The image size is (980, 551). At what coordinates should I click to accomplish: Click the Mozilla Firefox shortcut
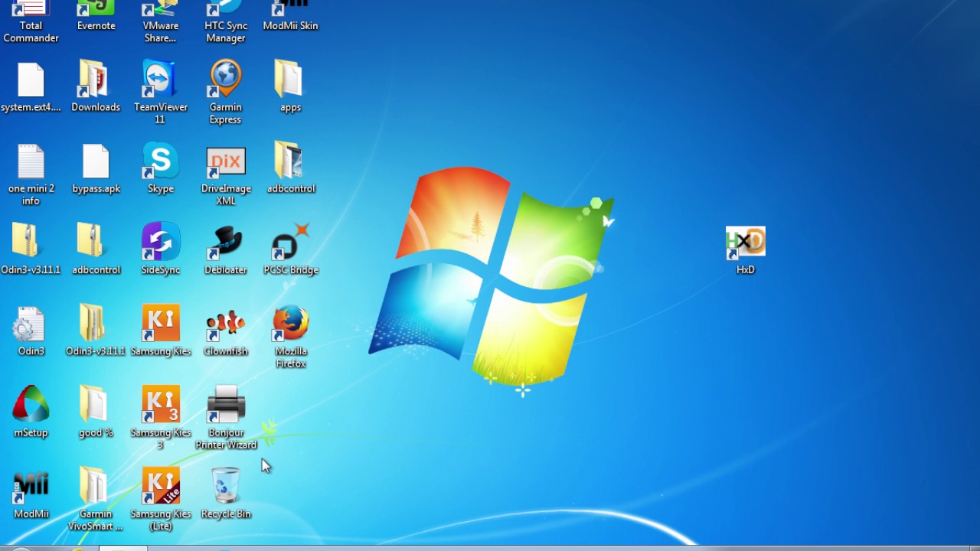point(290,337)
